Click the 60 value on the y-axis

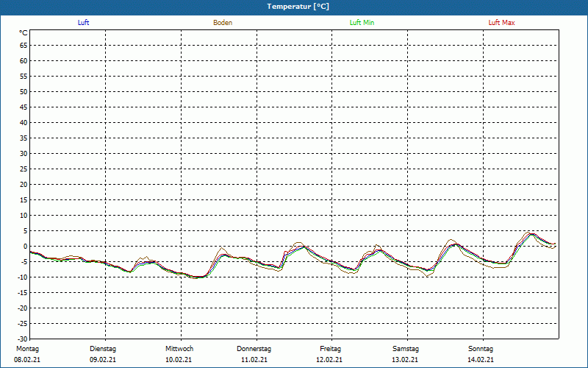pos(24,61)
